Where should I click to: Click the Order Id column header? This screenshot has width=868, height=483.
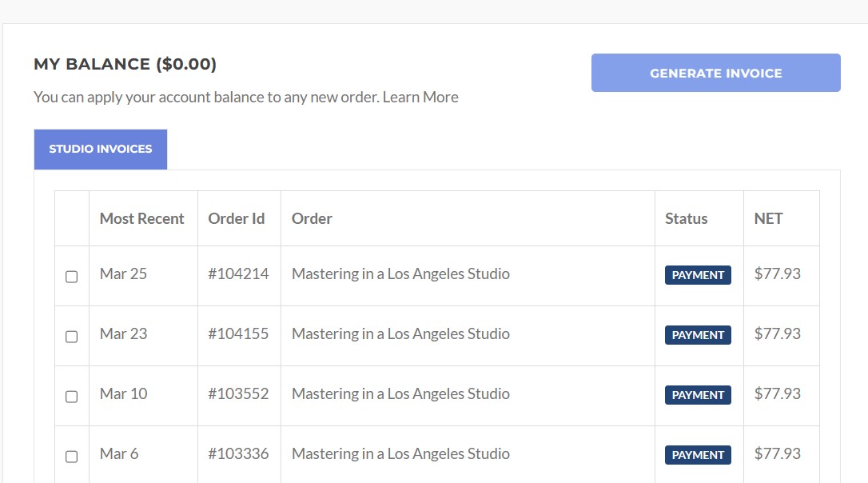pyautogui.click(x=236, y=218)
